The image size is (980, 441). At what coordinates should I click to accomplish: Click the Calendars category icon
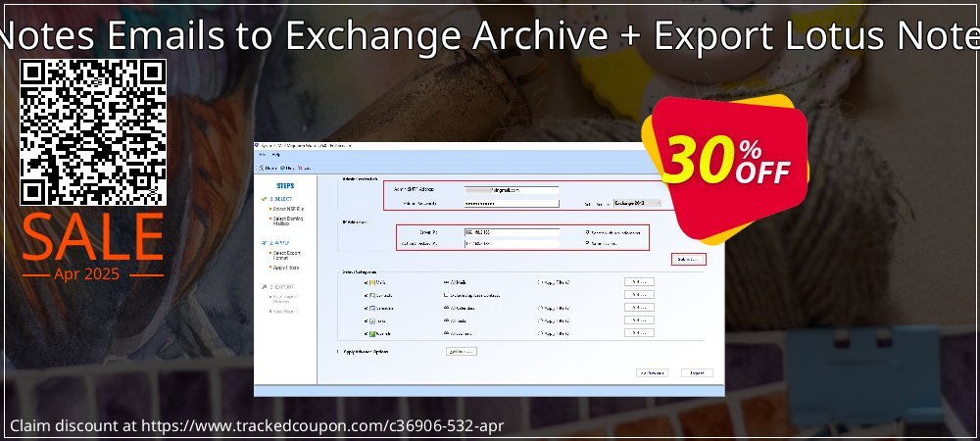(x=372, y=308)
